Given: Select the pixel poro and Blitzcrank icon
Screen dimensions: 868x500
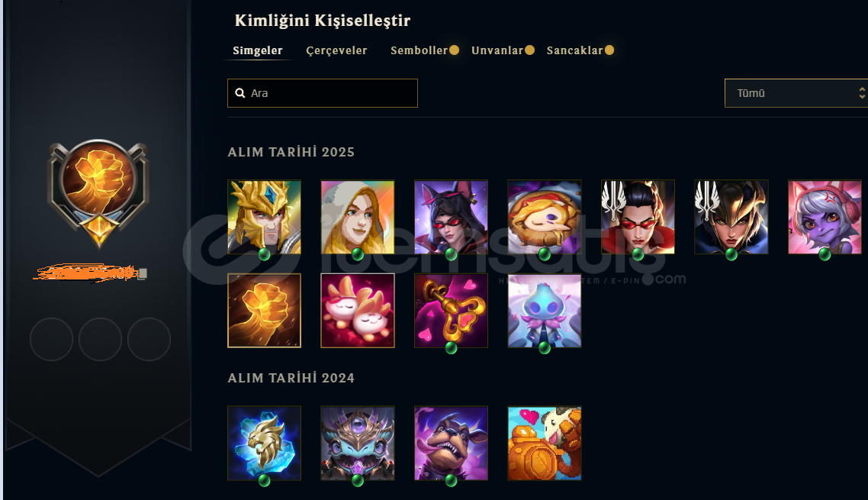Looking at the screenshot, I should 545,443.
